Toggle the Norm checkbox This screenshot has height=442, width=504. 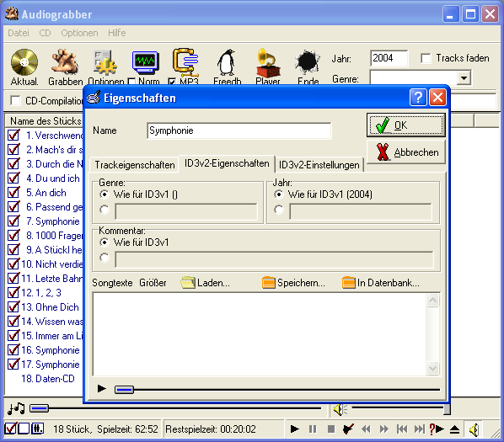pyautogui.click(x=131, y=82)
